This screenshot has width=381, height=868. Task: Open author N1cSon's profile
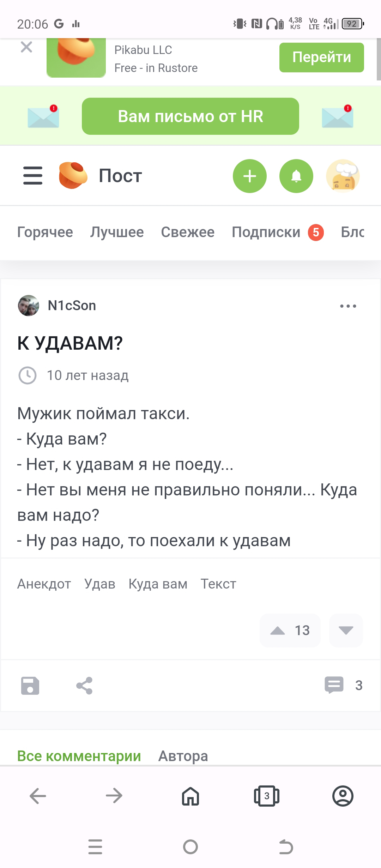click(72, 306)
